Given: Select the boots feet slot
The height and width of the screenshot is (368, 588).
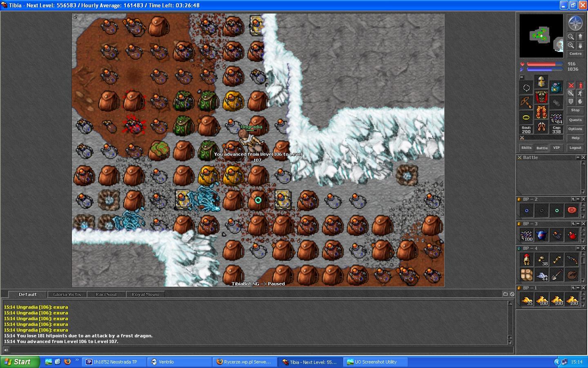Looking at the screenshot, I should (x=541, y=127).
